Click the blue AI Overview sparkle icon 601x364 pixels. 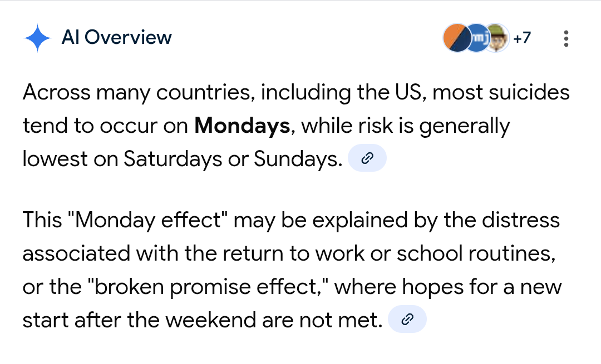[37, 38]
